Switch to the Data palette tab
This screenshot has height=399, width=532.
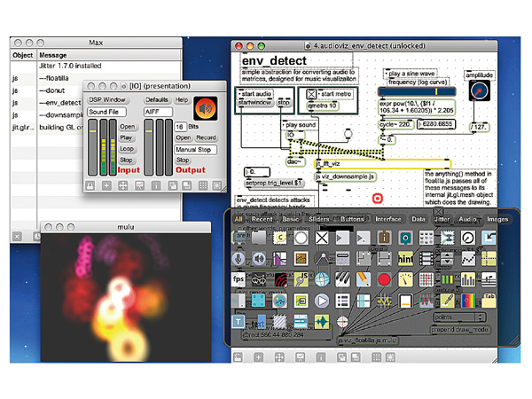[x=419, y=219]
